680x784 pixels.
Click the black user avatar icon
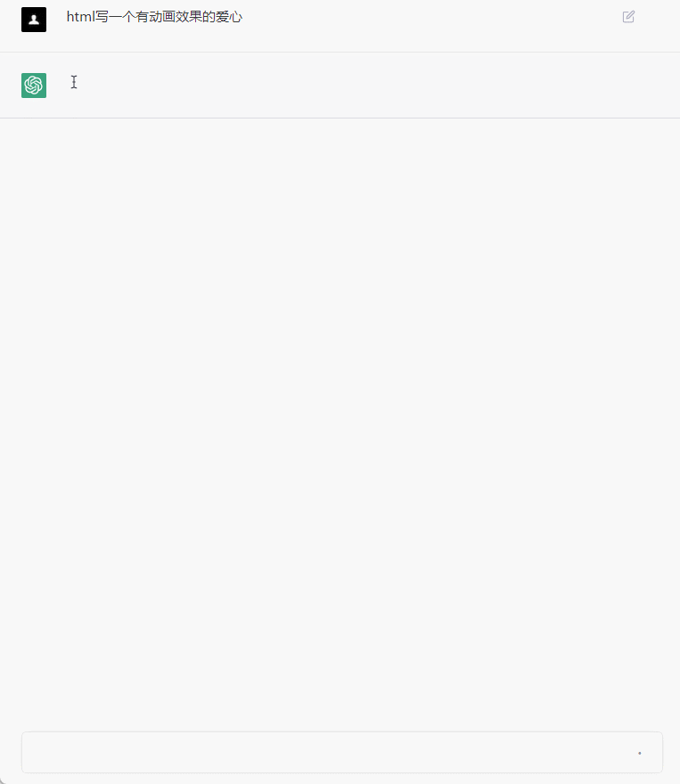(34, 20)
